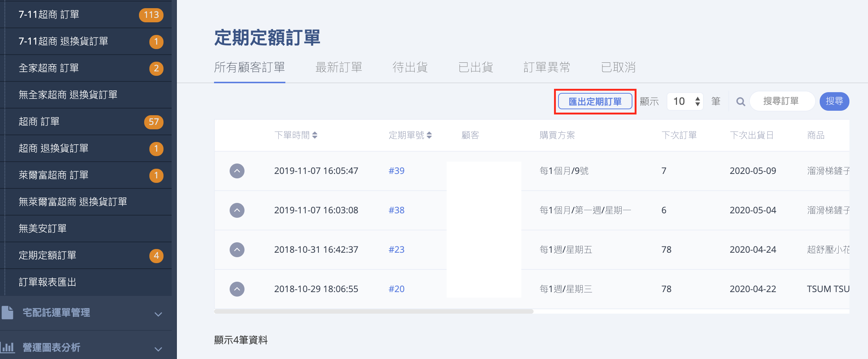Open order link #38

(x=396, y=210)
